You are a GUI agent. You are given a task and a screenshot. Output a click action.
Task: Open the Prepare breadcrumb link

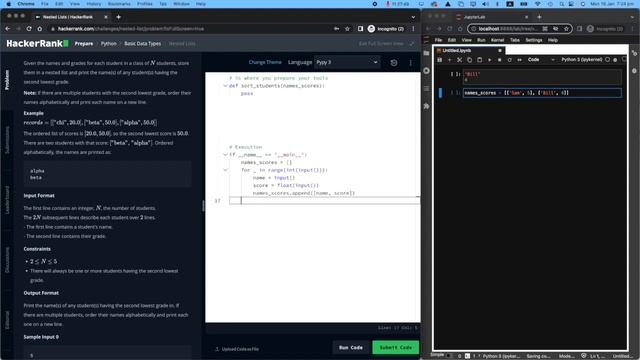click(84, 44)
